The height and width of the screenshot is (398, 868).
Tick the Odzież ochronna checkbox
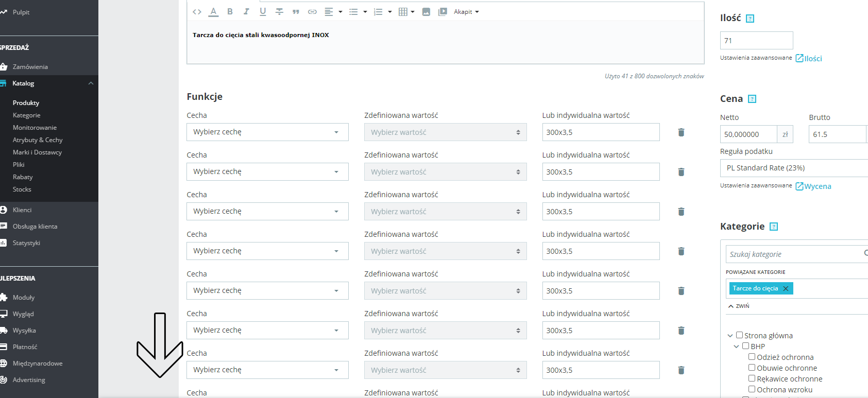[x=752, y=357]
